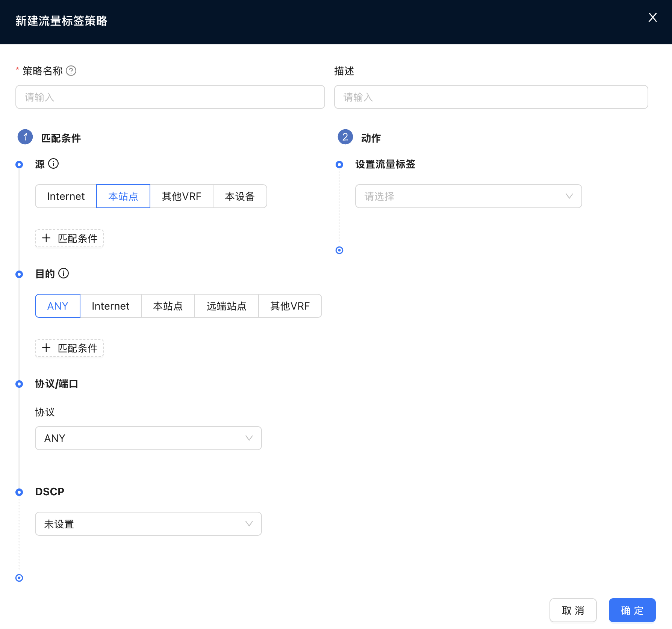This screenshot has width=672, height=629.
Task: Select 其他VRF as the source type
Action: click(182, 196)
